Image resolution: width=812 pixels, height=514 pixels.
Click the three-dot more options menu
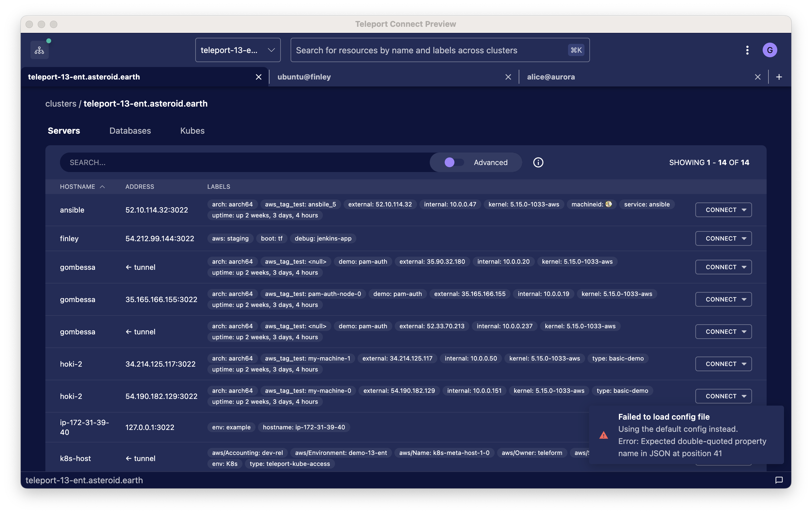[747, 50]
